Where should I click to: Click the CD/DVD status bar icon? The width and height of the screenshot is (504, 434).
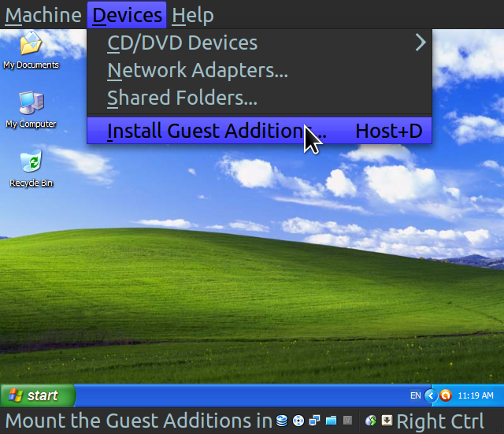[x=298, y=421]
